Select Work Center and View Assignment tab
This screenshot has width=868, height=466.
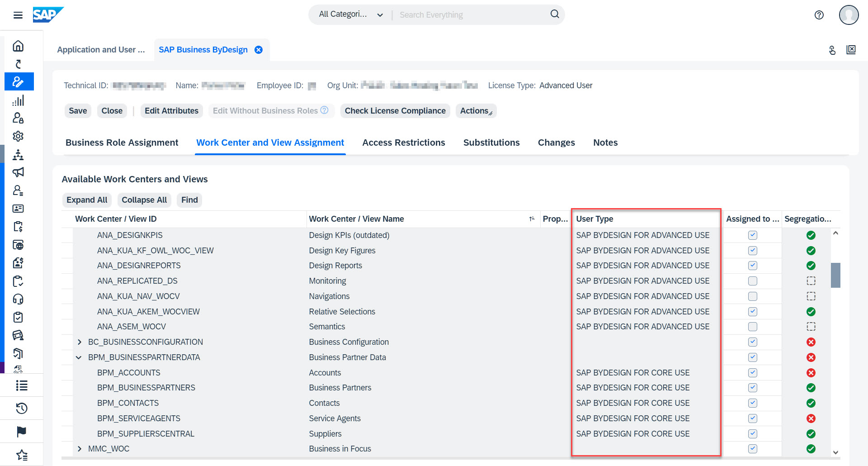click(270, 143)
